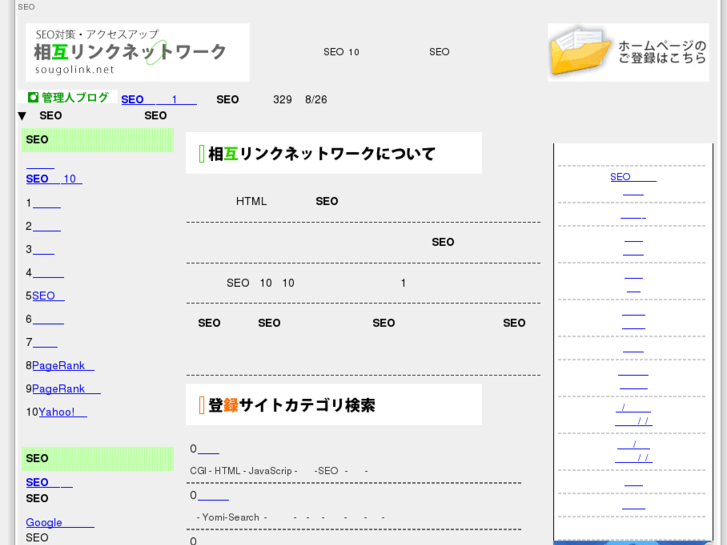
Task: Open the category link above Yomi-Search
Action: click(213, 495)
